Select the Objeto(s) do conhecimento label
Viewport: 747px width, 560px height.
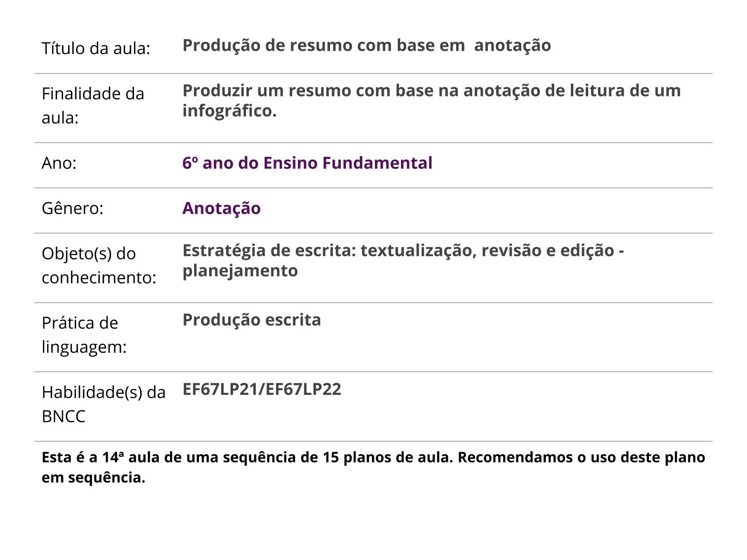[x=99, y=265]
